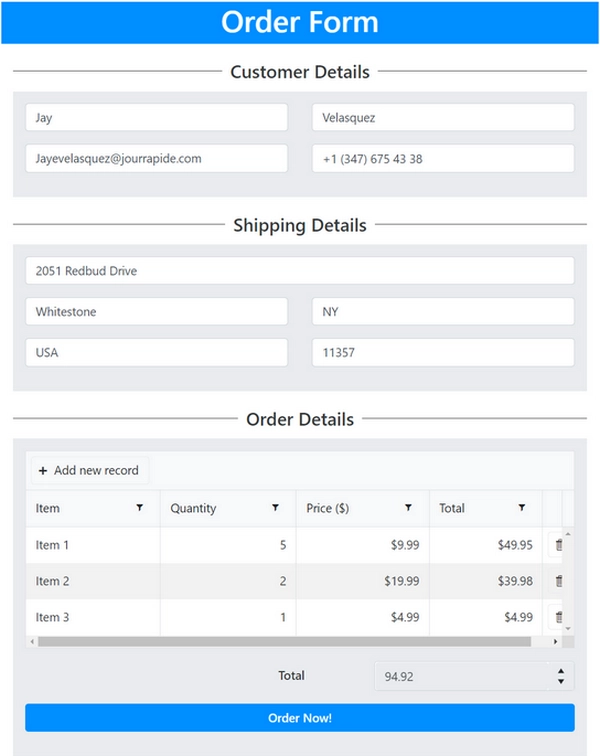Select the $9.99 price cell
The width and height of the screenshot is (600, 756).
[x=363, y=545]
